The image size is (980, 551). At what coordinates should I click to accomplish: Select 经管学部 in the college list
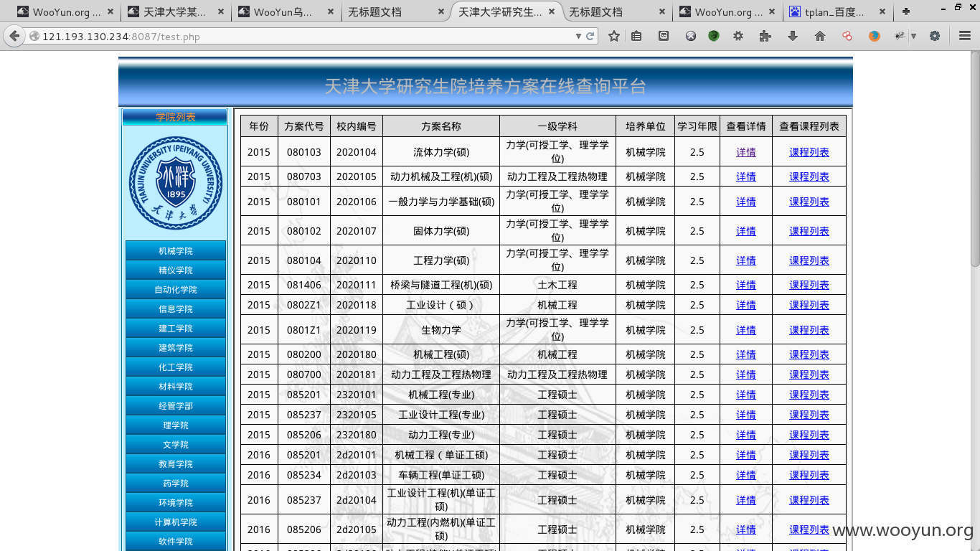tap(176, 406)
